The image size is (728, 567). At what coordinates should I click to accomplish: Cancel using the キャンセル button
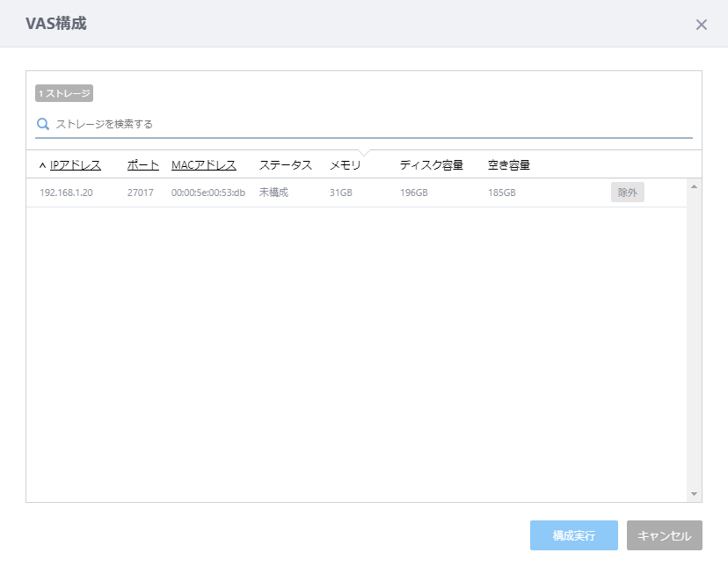point(664,535)
